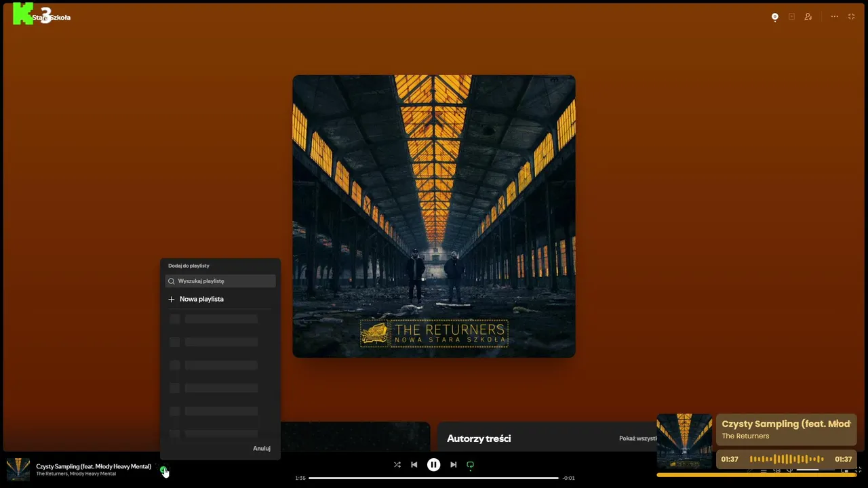The image size is (868, 488).
Task: Click the Pokaż wszystko link
Action: click(x=638, y=439)
